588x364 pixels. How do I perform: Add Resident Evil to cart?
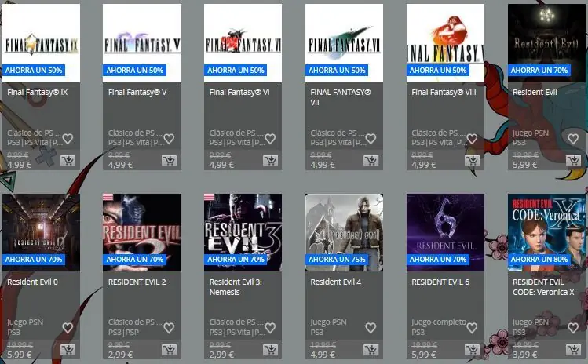(573, 161)
